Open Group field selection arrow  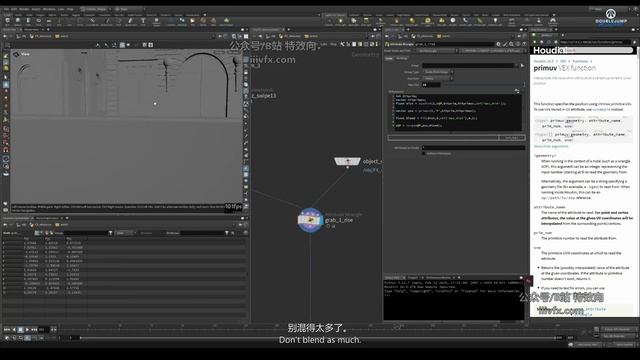[x=522, y=65]
